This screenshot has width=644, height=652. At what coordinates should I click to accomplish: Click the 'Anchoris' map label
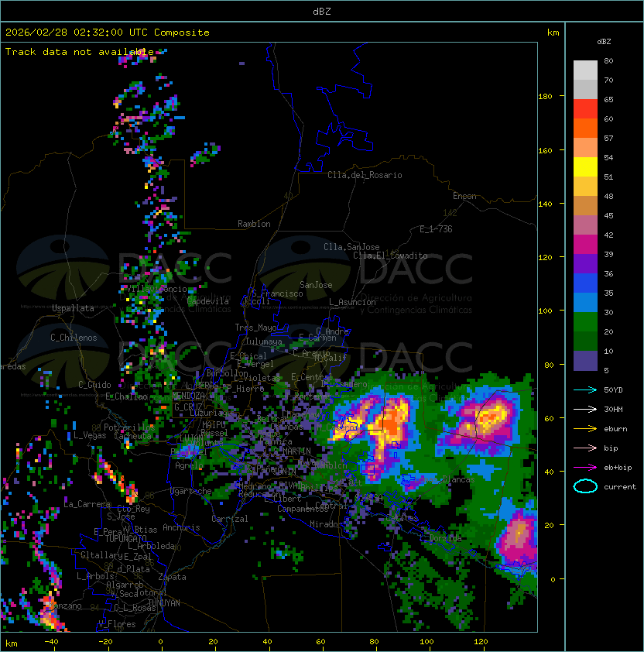click(x=181, y=527)
